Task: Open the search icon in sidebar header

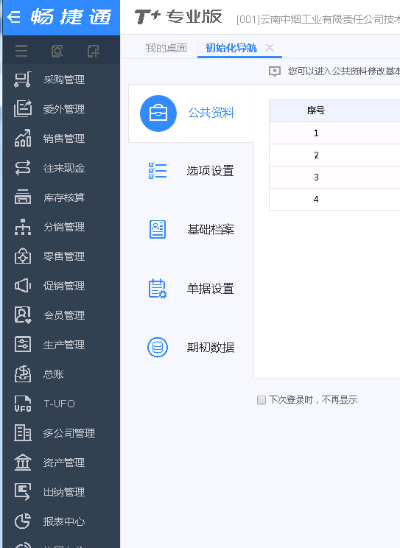Action: pos(57,51)
